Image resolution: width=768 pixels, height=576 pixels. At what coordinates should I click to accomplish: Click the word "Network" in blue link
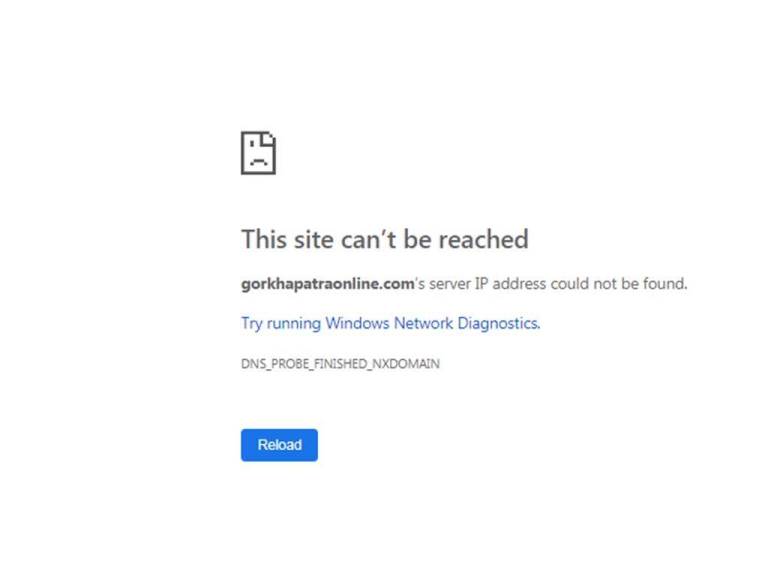tap(424, 323)
